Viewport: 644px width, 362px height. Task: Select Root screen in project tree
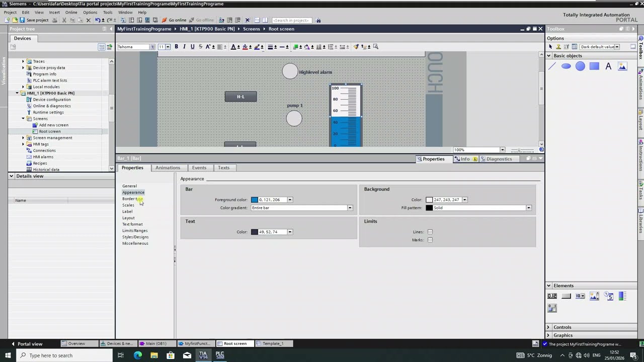coord(50,131)
